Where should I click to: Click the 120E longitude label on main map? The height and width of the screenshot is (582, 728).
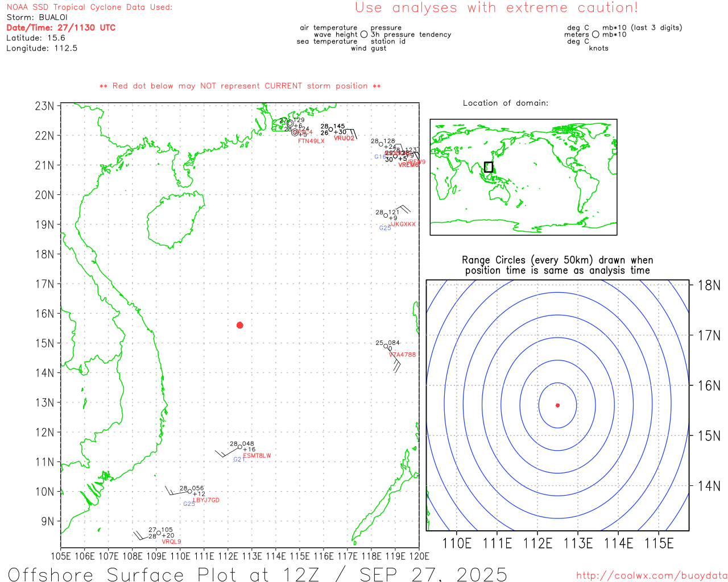pos(419,556)
